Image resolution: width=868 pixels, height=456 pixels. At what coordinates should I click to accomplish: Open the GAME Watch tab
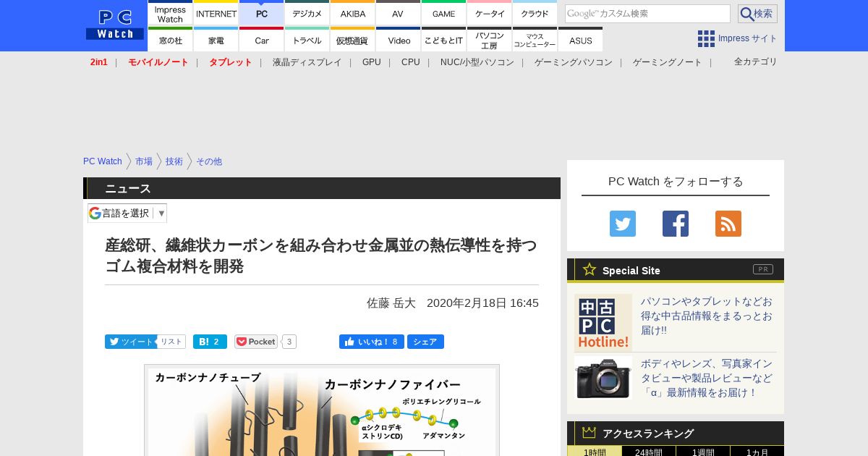(x=444, y=13)
